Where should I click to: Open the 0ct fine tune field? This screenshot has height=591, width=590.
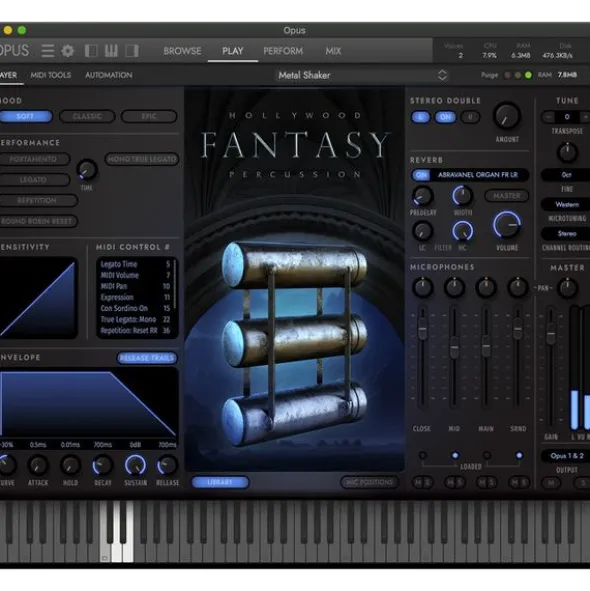[567, 175]
